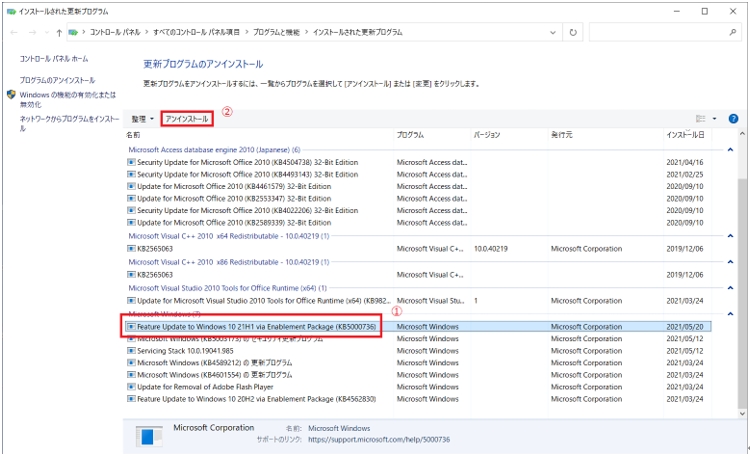
Task: Select the Microsoft Access database engine group header
Action: pyautogui.click(x=214, y=150)
